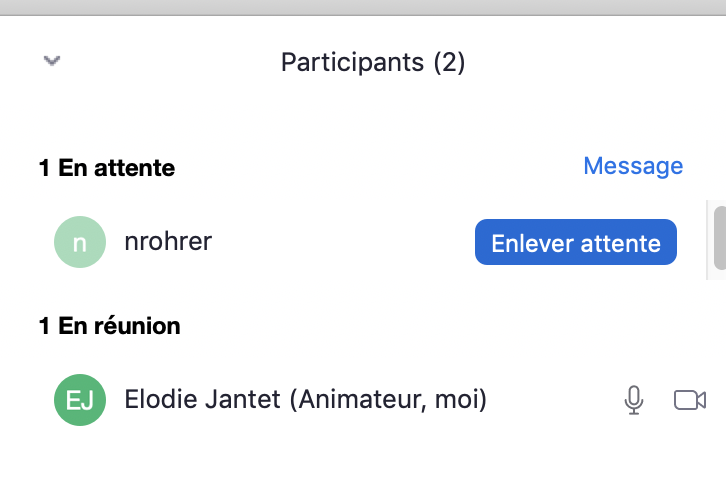Image resolution: width=726 pixels, height=498 pixels.
Task: Click the window top border strip
Action: point(363,7)
